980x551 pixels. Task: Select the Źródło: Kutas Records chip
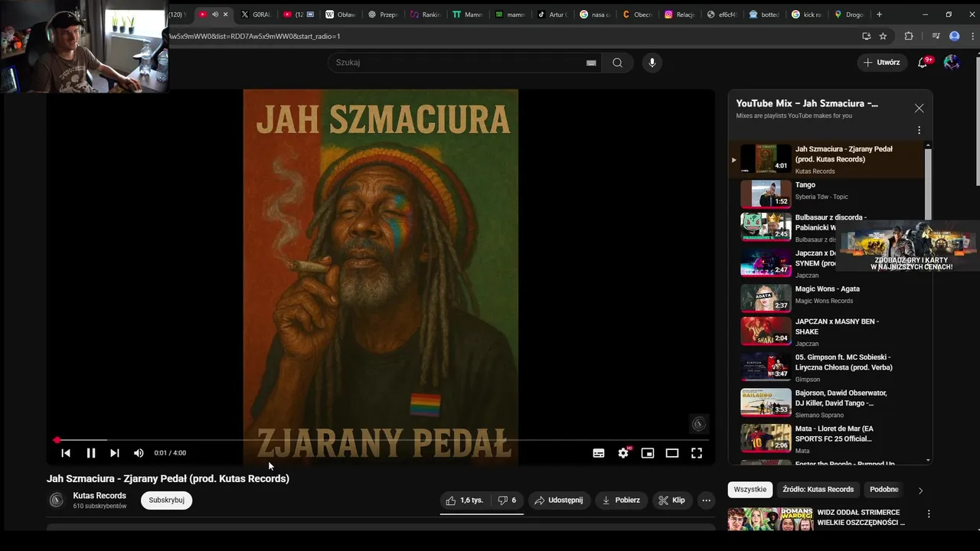click(x=818, y=490)
